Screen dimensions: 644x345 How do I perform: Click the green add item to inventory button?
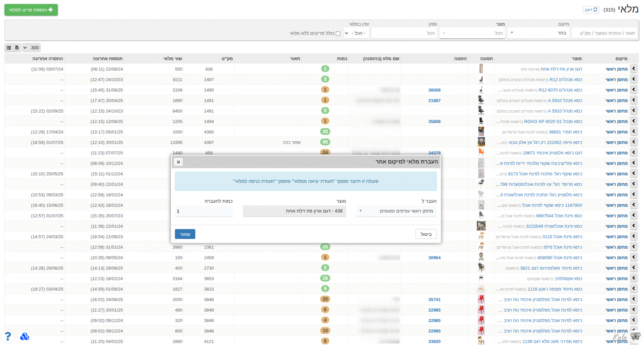(31, 10)
